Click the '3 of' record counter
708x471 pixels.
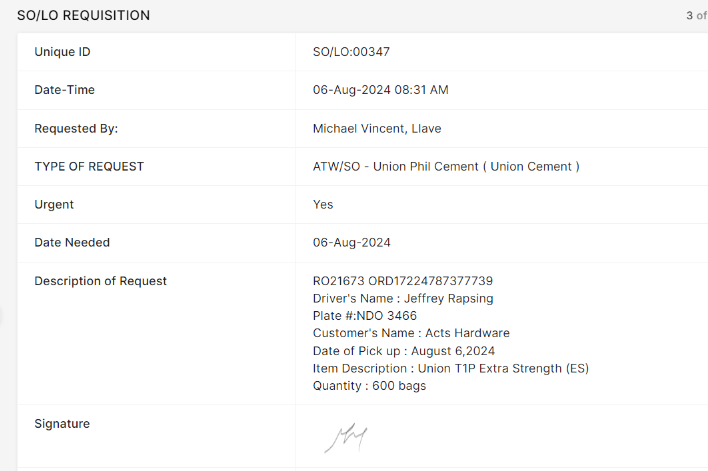coord(695,16)
